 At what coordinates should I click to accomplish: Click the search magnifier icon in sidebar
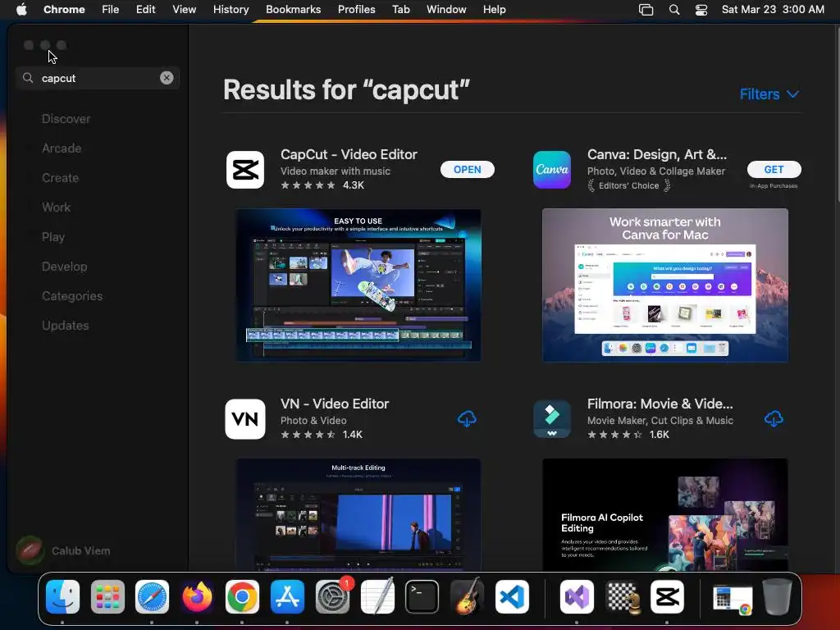coord(28,78)
